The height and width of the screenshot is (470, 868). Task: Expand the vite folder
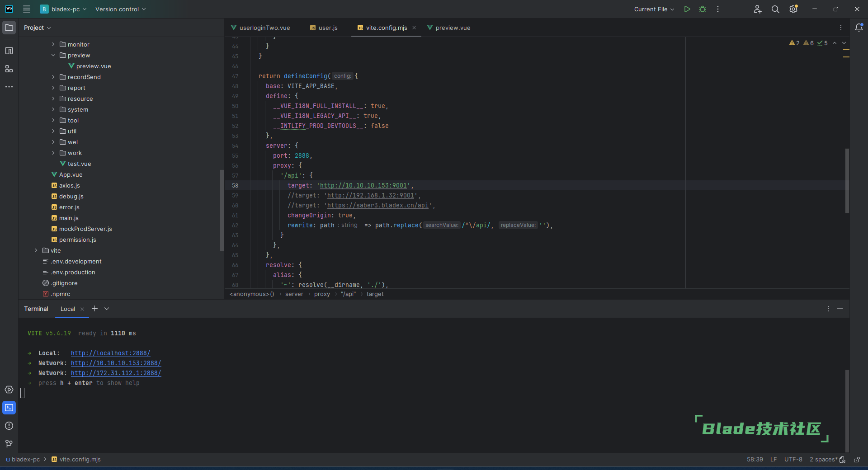(36, 250)
